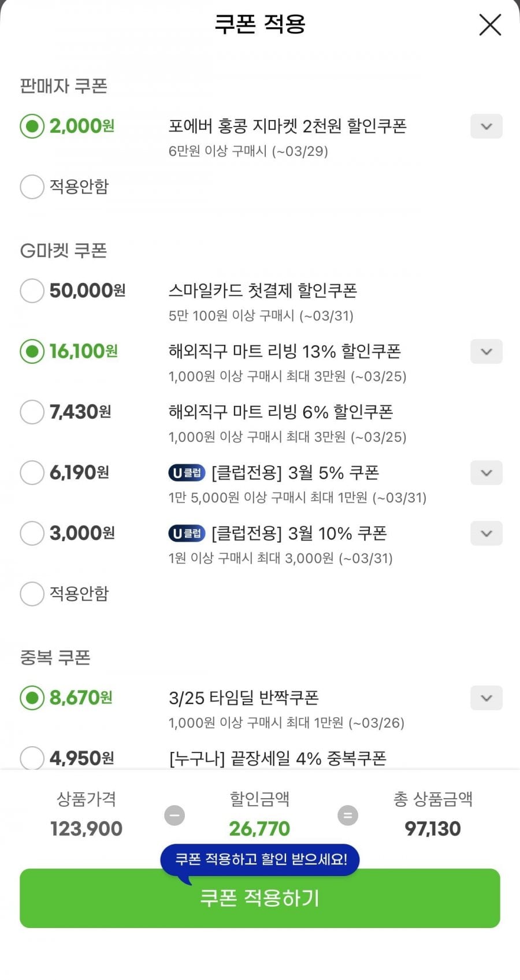This screenshot has height=980, width=520.
Task: Expand the 3월 5% 쿠폰 details
Action: coord(486,473)
